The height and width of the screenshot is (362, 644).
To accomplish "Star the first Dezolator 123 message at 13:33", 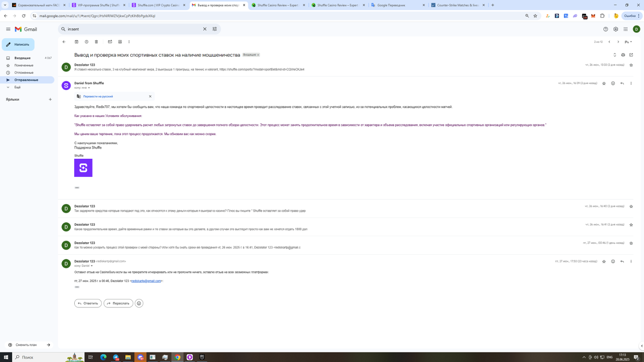I will (631, 65).
